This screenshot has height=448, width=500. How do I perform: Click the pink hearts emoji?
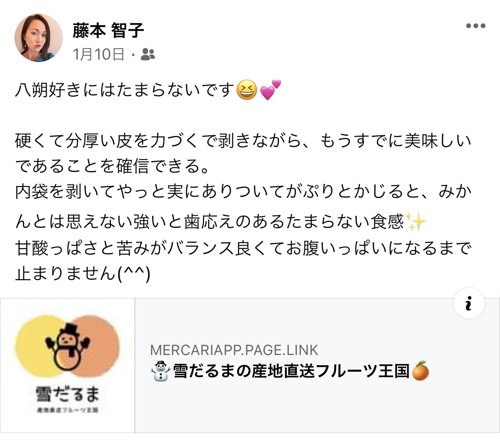click(x=270, y=90)
